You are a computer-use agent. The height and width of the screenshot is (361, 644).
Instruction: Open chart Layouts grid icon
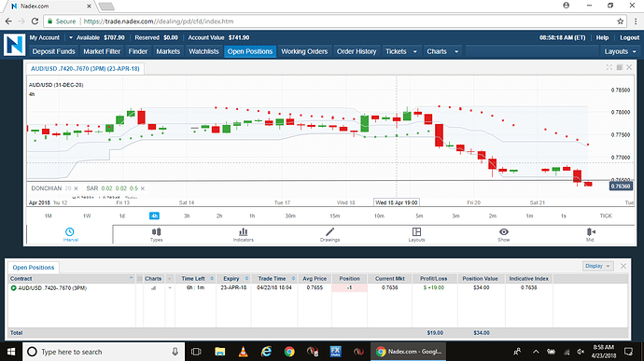tap(416, 232)
